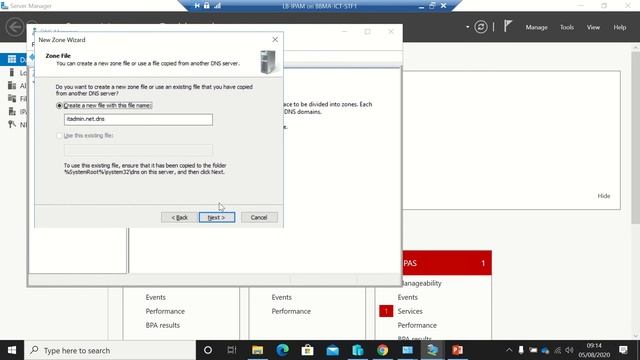Open Cortana circle icon on taskbar

tap(208, 350)
